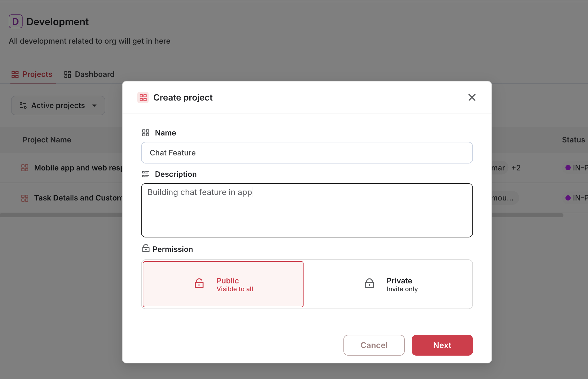
Task: Open the Active projects filter dropdown
Action: click(58, 105)
